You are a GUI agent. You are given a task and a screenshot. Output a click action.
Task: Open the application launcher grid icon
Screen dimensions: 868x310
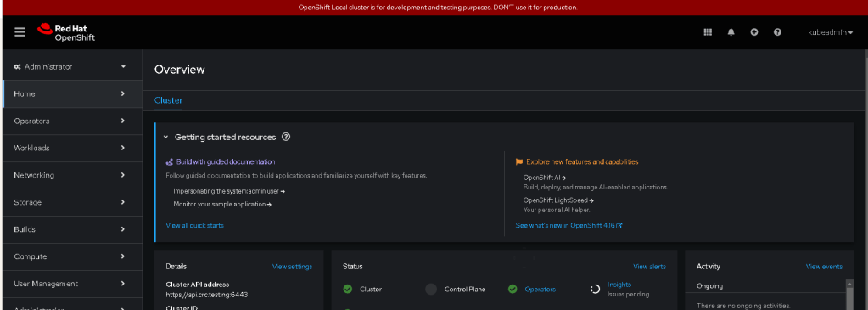point(708,32)
